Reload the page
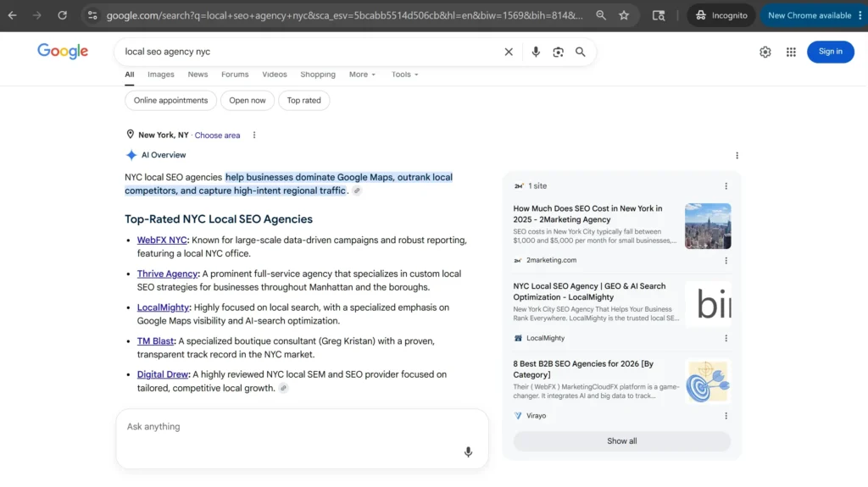 click(x=62, y=15)
